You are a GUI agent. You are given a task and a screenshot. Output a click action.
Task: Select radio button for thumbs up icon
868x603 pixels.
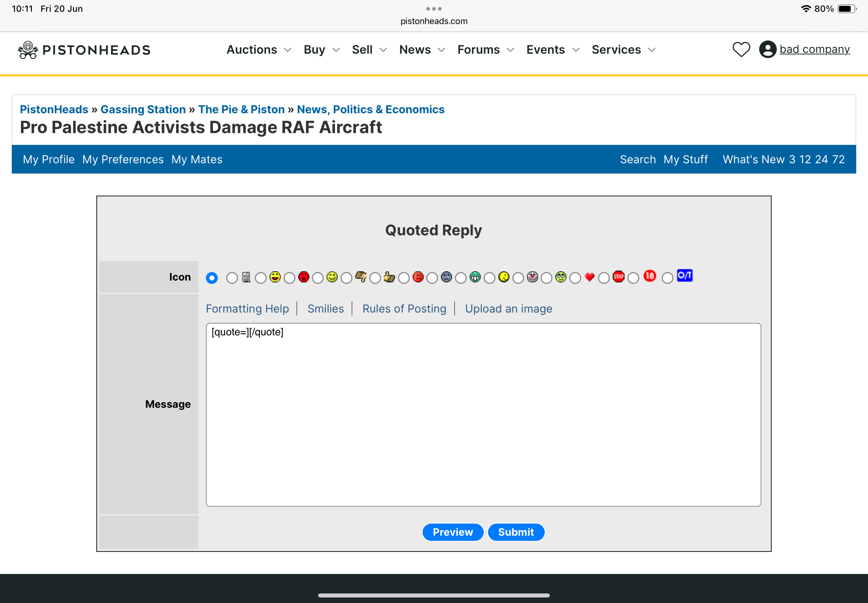pos(375,278)
